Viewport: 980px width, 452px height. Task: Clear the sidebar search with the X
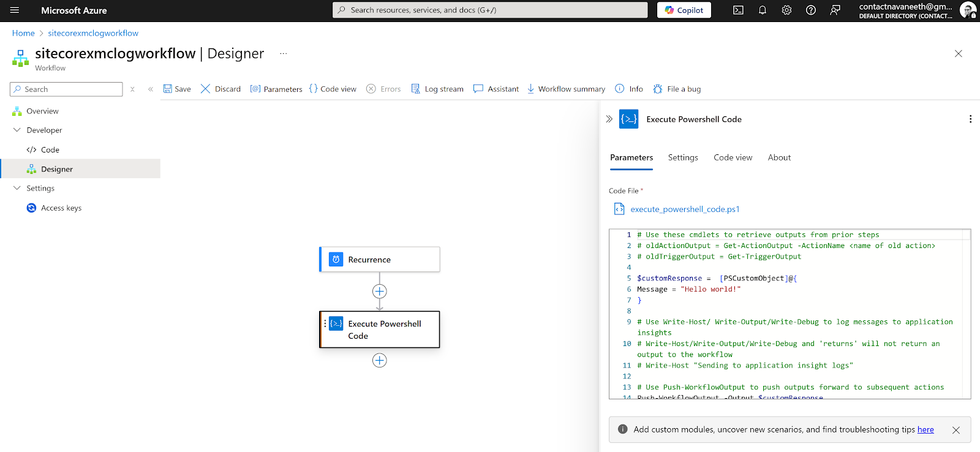pos(132,89)
